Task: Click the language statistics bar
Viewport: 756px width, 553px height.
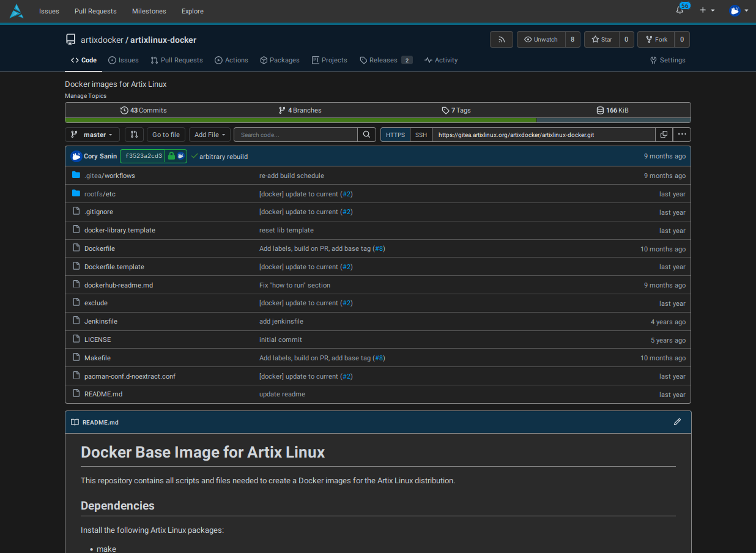Action: coord(378,121)
